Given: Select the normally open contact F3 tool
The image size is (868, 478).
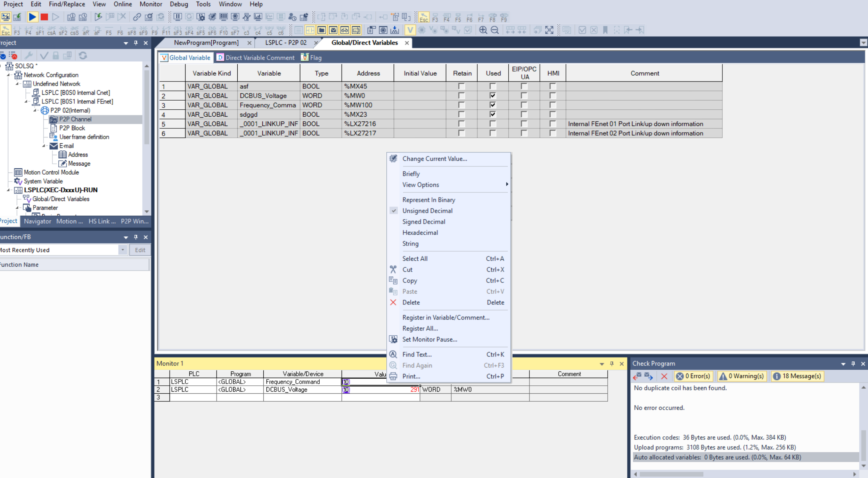Looking at the screenshot, I should tap(17, 30).
